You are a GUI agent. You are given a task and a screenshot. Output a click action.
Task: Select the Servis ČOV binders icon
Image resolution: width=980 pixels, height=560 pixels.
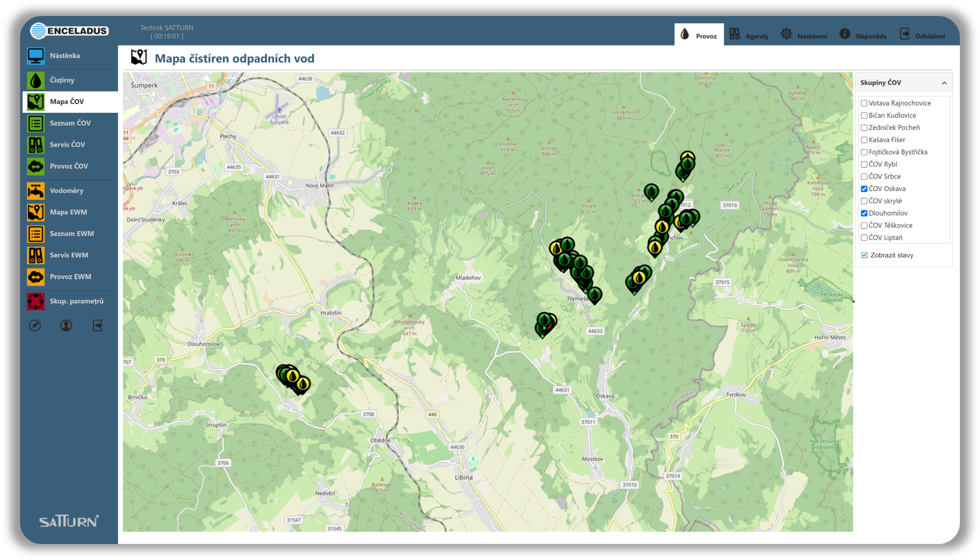pos(36,145)
